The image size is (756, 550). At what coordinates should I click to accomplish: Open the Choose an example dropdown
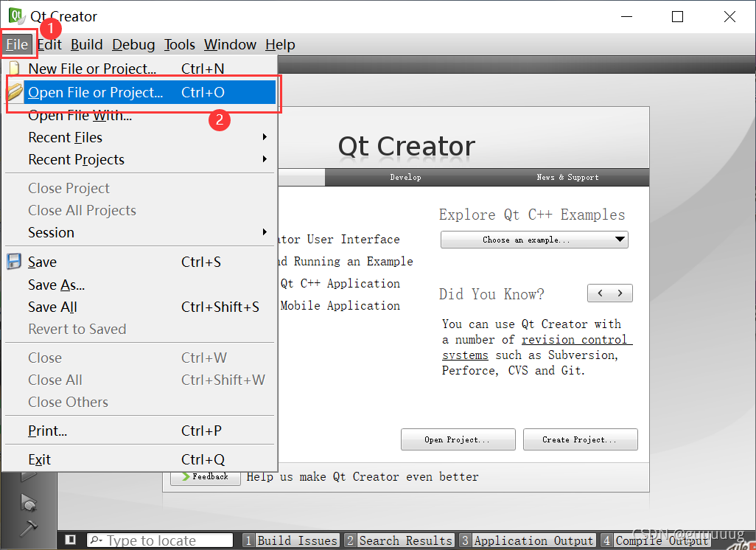(x=534, y=240)
